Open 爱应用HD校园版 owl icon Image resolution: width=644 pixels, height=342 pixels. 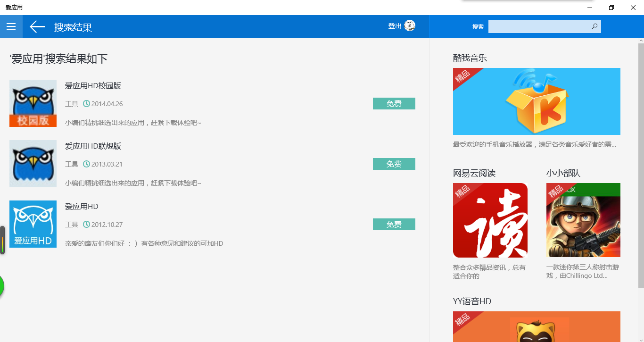33,103
